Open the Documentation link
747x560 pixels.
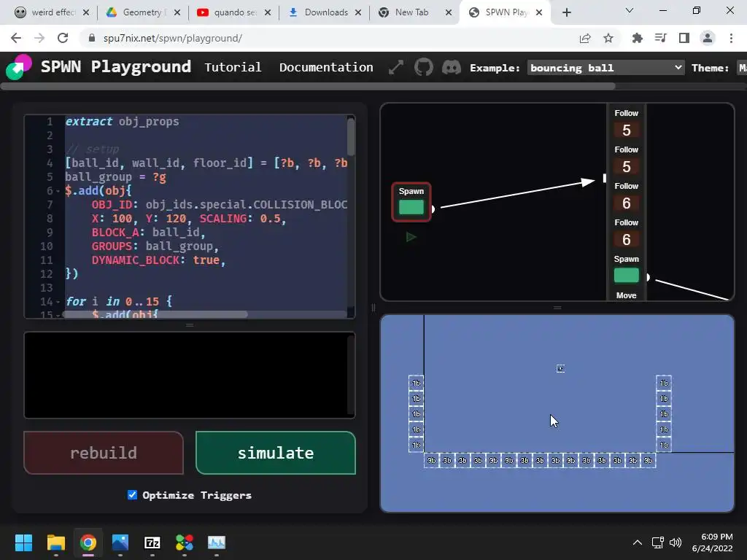click(x=326, y=67)
